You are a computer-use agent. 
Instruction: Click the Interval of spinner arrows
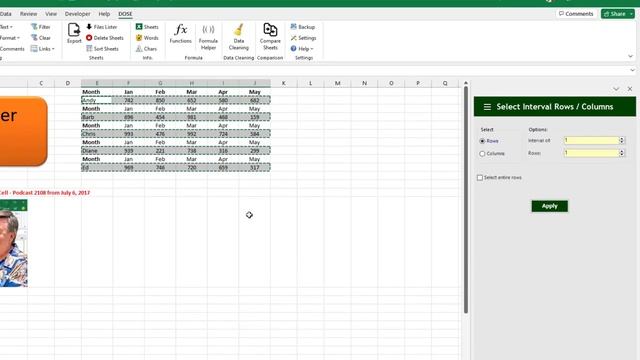[622, 140]
